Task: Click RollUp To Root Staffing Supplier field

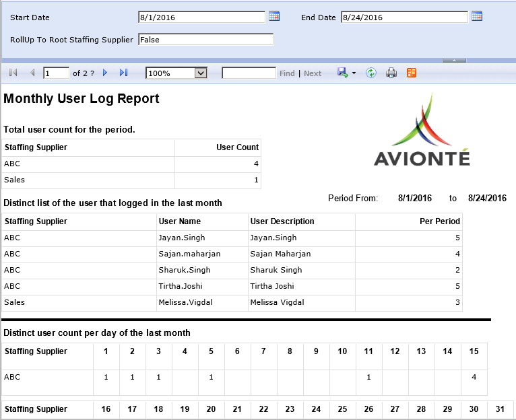Action: 205,40
